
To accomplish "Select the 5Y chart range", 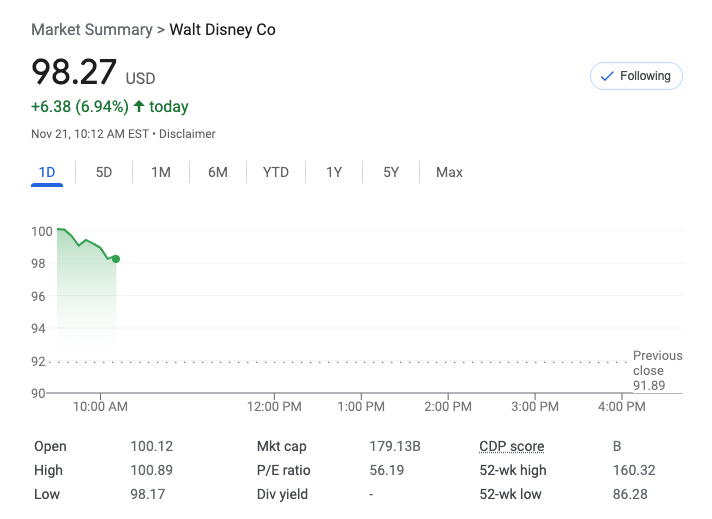I will pyautogui.click(x=391, y=173).
